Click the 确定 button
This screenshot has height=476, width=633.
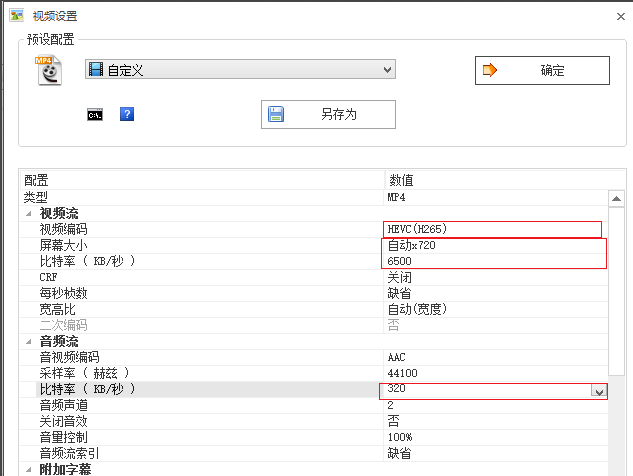tap(542, 70)
